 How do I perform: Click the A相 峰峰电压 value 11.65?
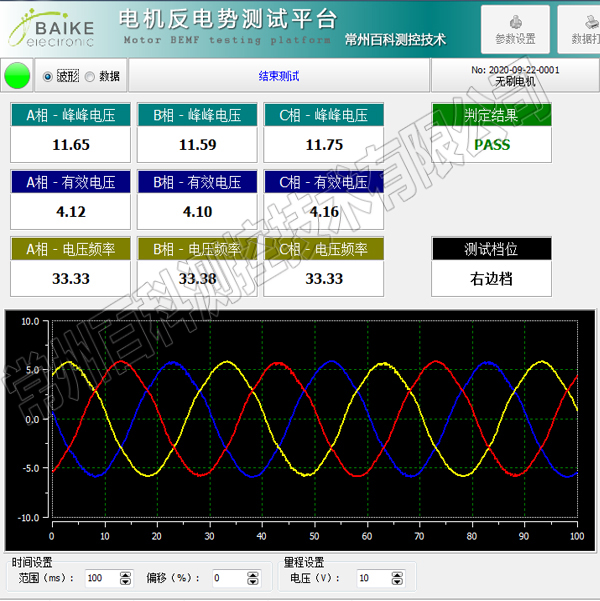[x=71, y=145]
